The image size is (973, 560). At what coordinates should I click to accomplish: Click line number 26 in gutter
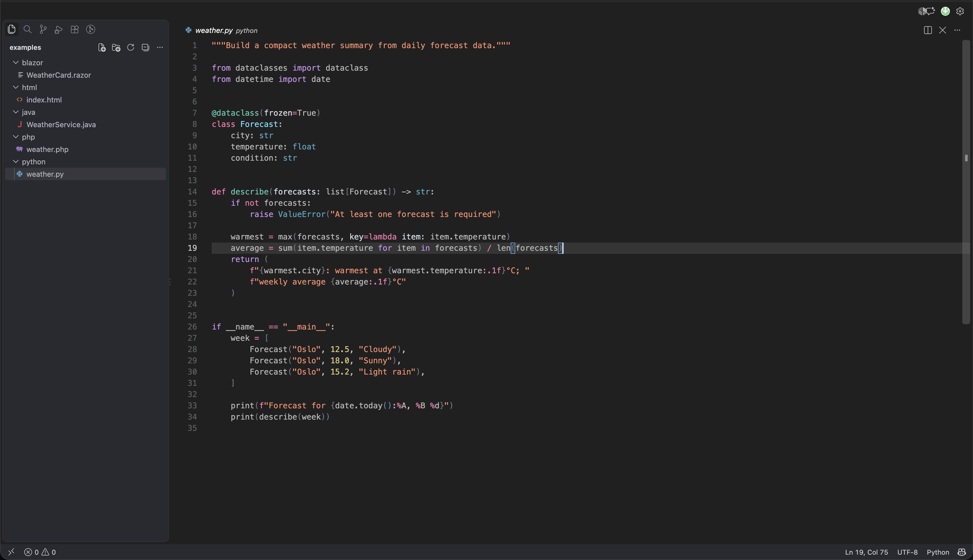[192, 326]
